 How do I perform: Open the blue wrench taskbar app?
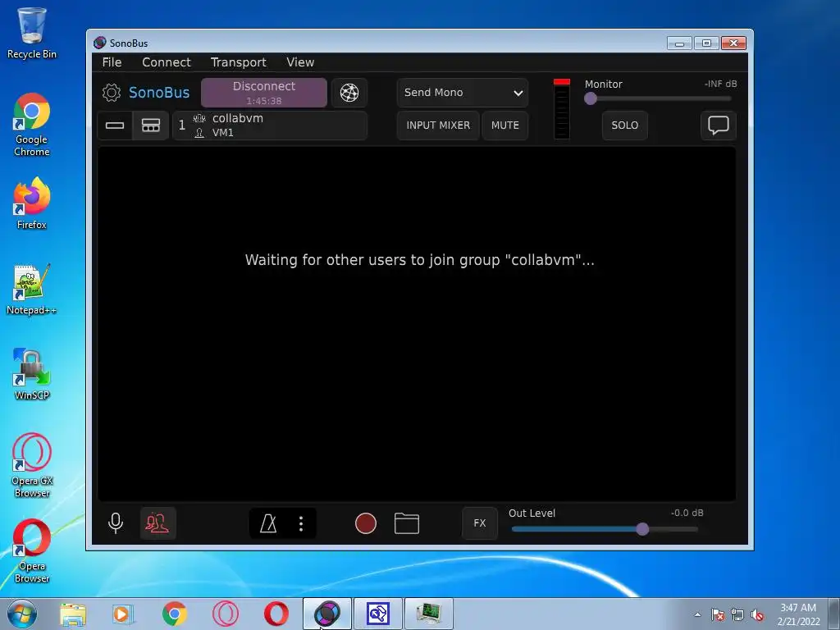(x=377, y=614)
